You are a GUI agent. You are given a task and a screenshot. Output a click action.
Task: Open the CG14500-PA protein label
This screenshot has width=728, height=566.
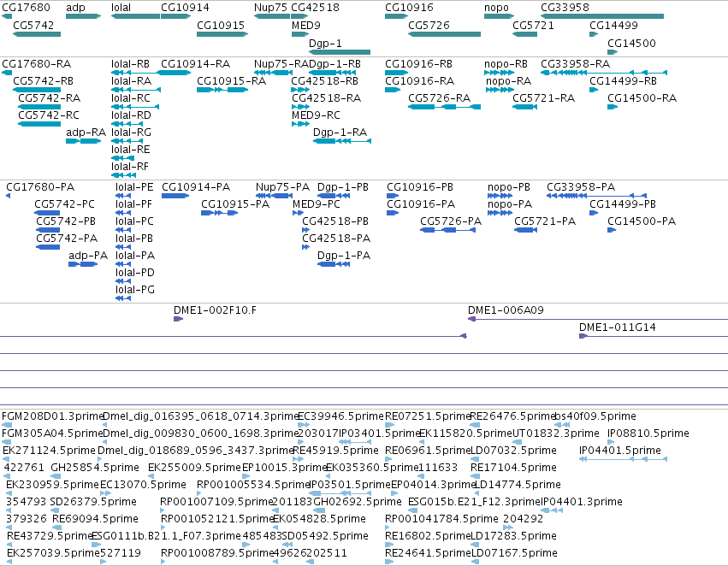[642, 221]
